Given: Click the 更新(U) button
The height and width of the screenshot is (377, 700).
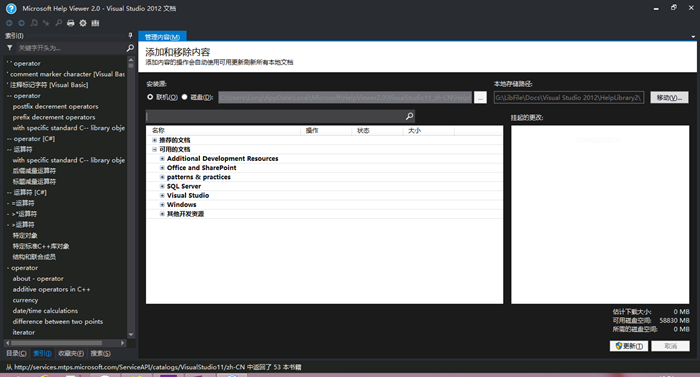Looking at the screenshot, I should click(629, 346).
